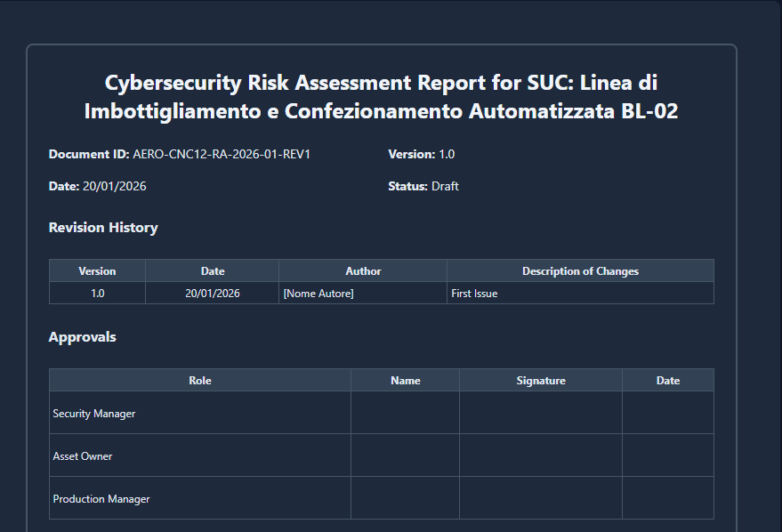Click the empty Name cell for Asset Owner
The image size is (782, 532).
click(x=405, y=455)
